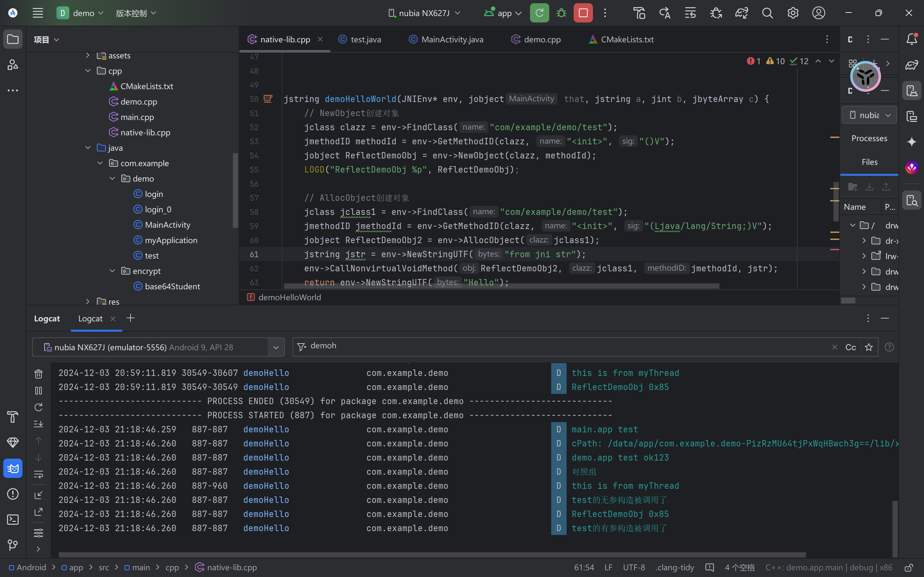This screenshot has height=577, width=924.
Task: Open the Notifications bell icon
Action: click(x=912, y=39)
